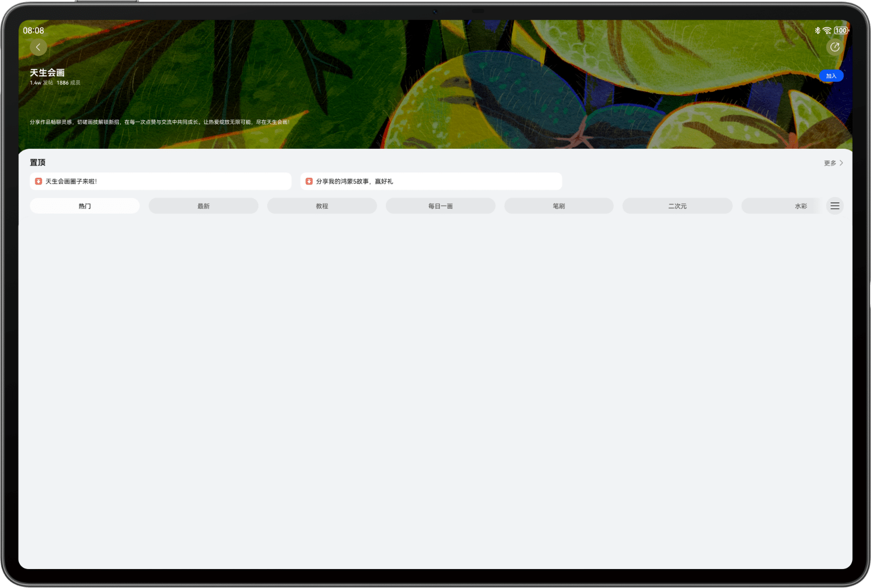The image size is (871, 588).
Task: Open the category list menu icon
Action: (x=835, y=206)
